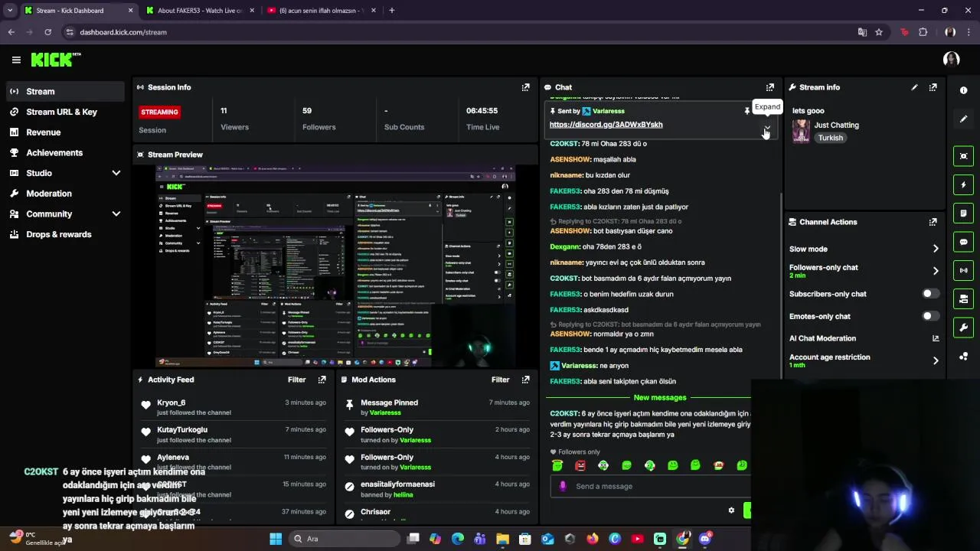Toggle the document icon in right sidebar

coord(963,213)
